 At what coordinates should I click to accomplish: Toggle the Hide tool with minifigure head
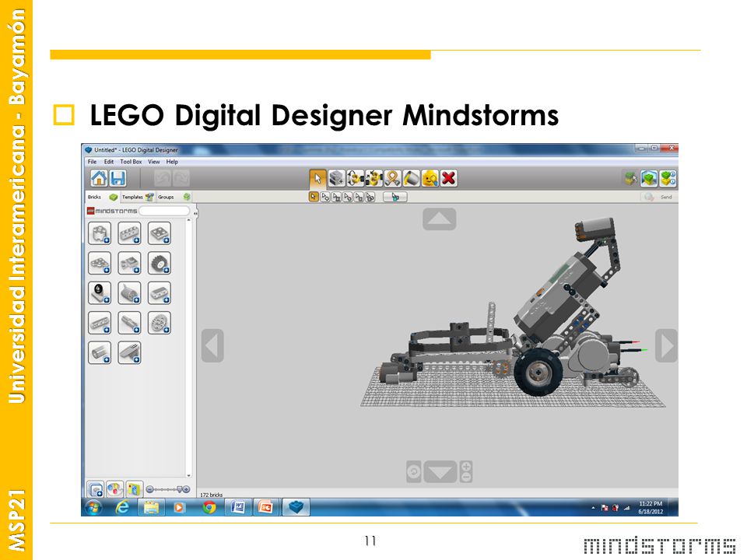(x=430, y=179)
